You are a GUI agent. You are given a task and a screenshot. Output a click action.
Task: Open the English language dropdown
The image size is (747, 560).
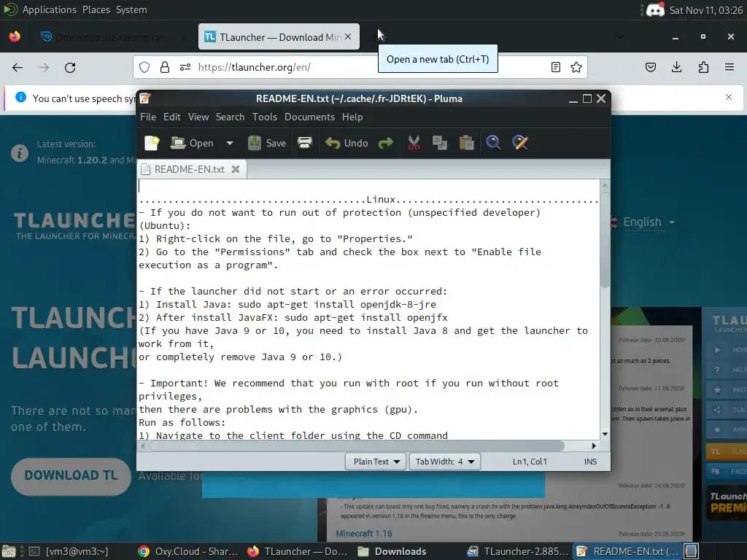[x=647, y=222]
